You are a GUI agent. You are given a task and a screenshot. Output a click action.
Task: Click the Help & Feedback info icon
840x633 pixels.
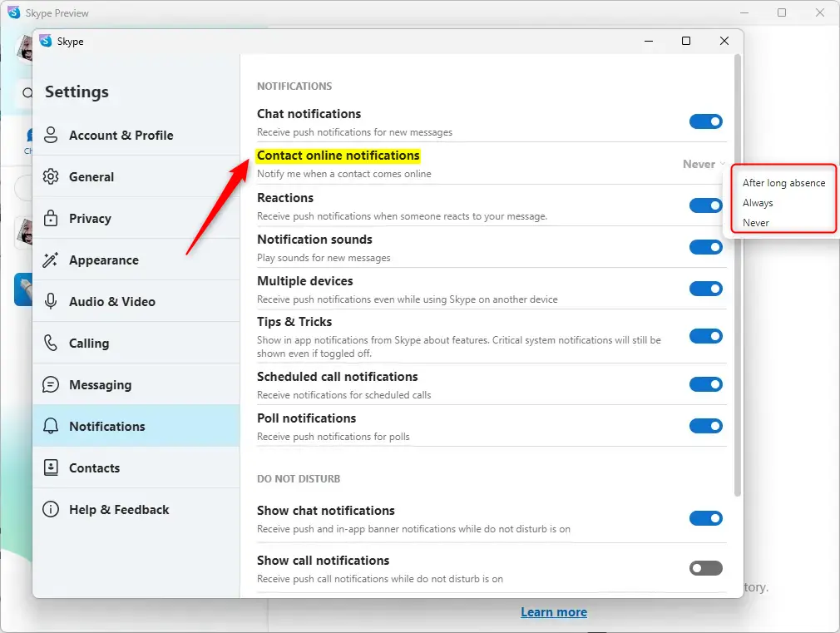[x=51, y=509]
